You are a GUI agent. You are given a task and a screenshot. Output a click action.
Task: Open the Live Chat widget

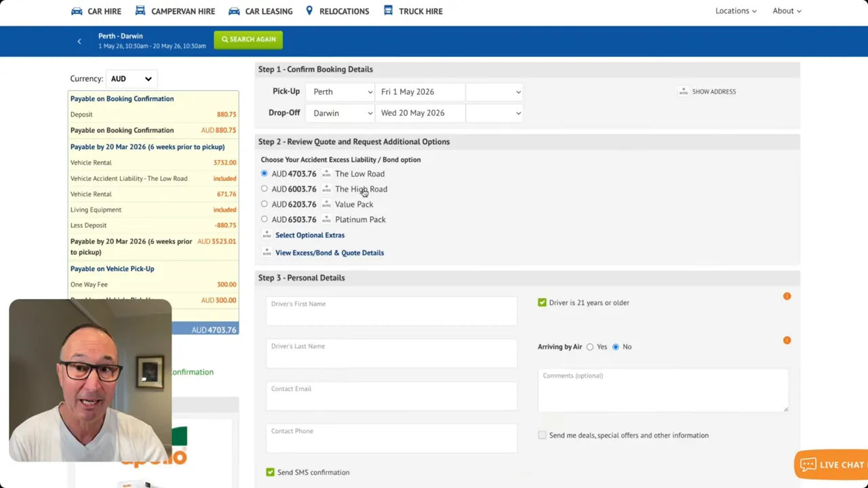[x=831, y=464]
